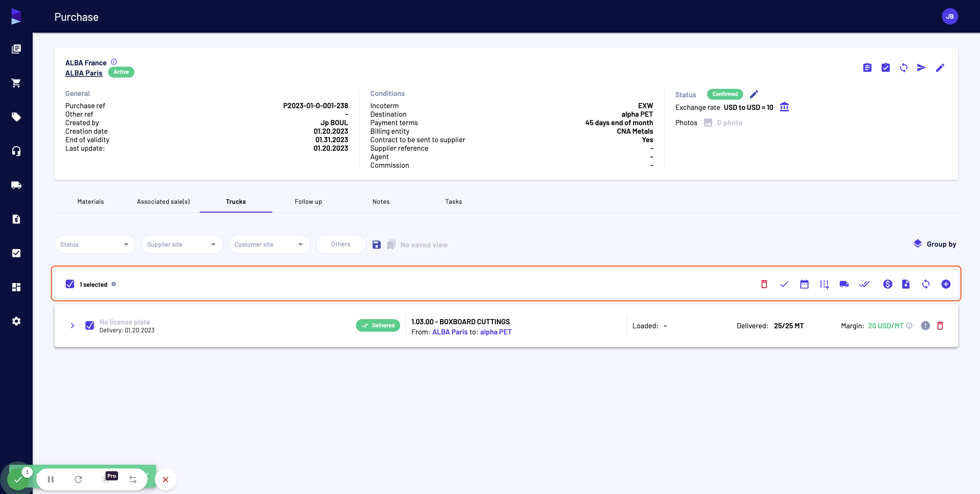Open the Group by options
The image size is (980, 494).
coord(935,244)
